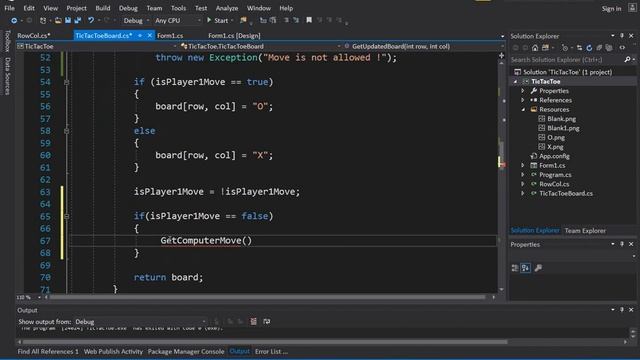Screen dimensions: 640x360
Task: Click Preview Selected Items icon in Solution Explorer
Action: point(622,48)
